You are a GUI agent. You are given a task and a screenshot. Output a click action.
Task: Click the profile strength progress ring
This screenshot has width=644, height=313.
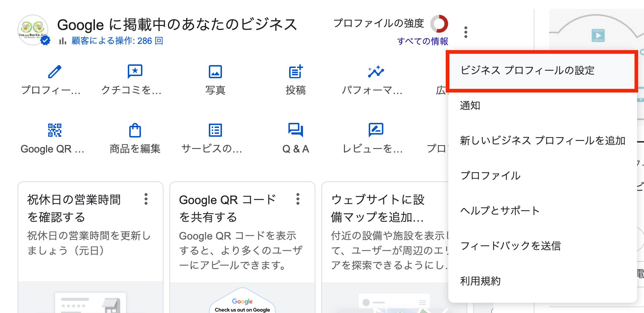coord(439,24)
